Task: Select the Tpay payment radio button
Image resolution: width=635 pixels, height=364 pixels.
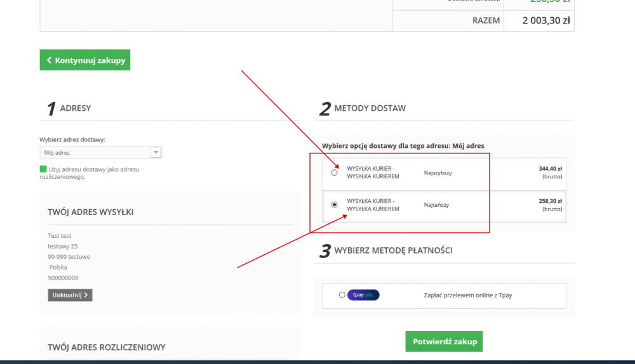Action: pos(342,295)
